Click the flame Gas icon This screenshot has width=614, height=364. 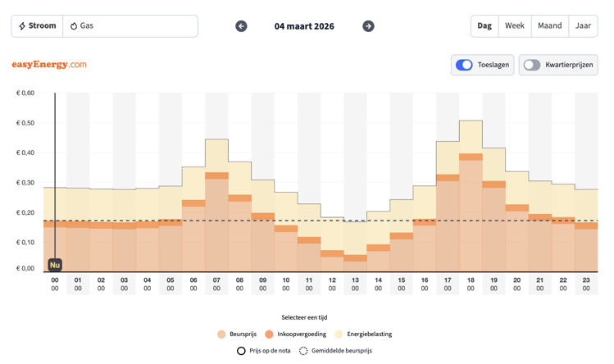point(74,26)
